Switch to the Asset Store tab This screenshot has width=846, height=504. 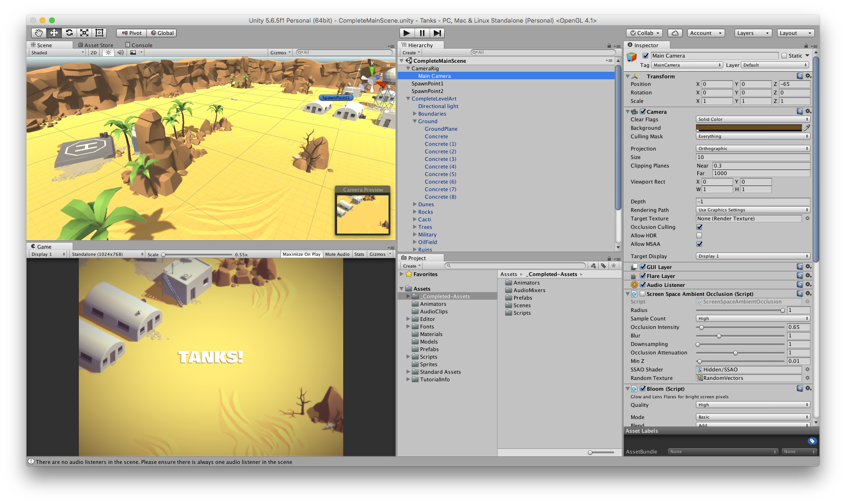click(x=96, y=45)
